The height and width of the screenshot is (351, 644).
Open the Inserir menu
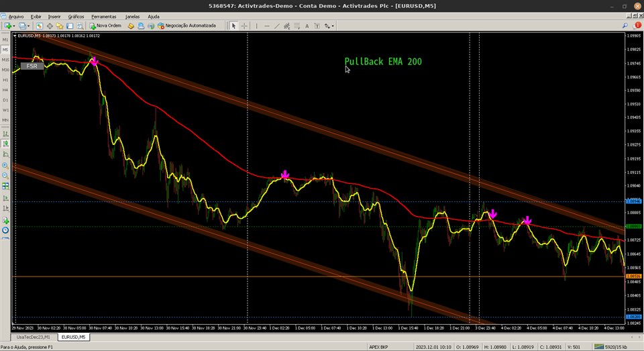54,16
